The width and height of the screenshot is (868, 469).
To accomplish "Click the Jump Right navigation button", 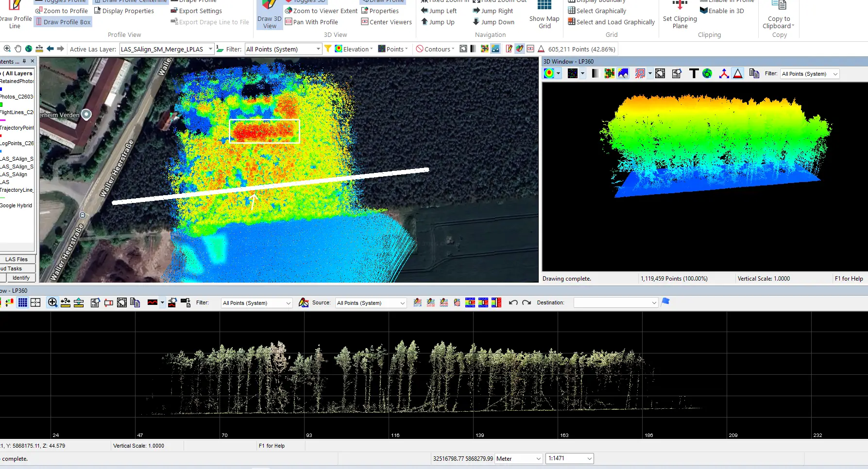I will click(493, 11).
